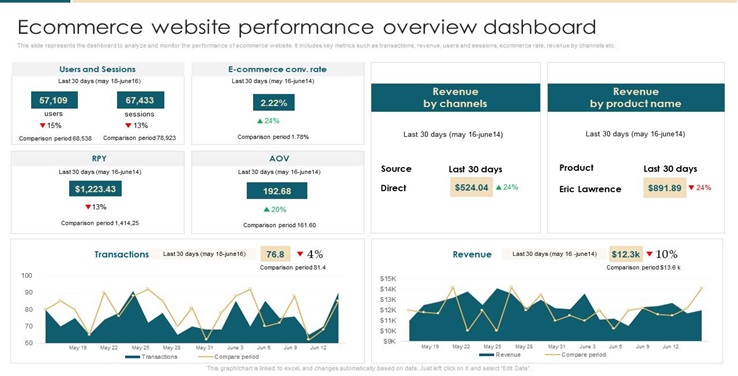Click Comparison period $13.6 k text
The height and width of the screenshot is (376, 738).
tap(643, 268)
